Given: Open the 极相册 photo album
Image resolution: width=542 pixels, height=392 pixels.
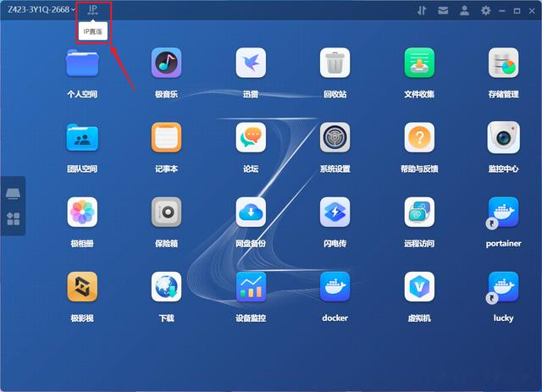Looking at the screenshot, I should click(x=82, y=212).
